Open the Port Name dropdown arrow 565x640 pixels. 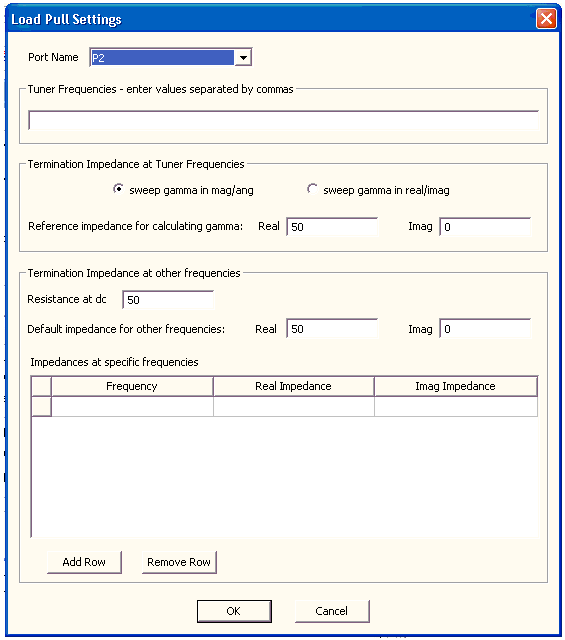[x=243, y=58]
